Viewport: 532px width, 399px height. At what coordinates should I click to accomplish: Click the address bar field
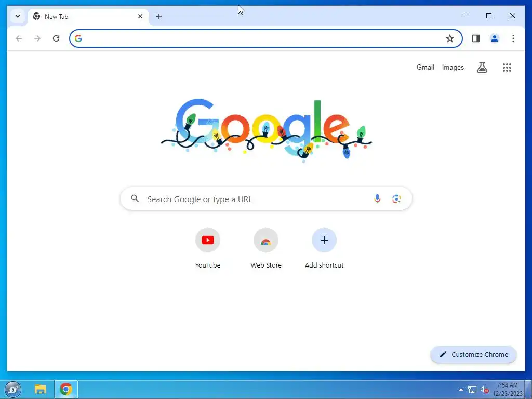point(265,38)
